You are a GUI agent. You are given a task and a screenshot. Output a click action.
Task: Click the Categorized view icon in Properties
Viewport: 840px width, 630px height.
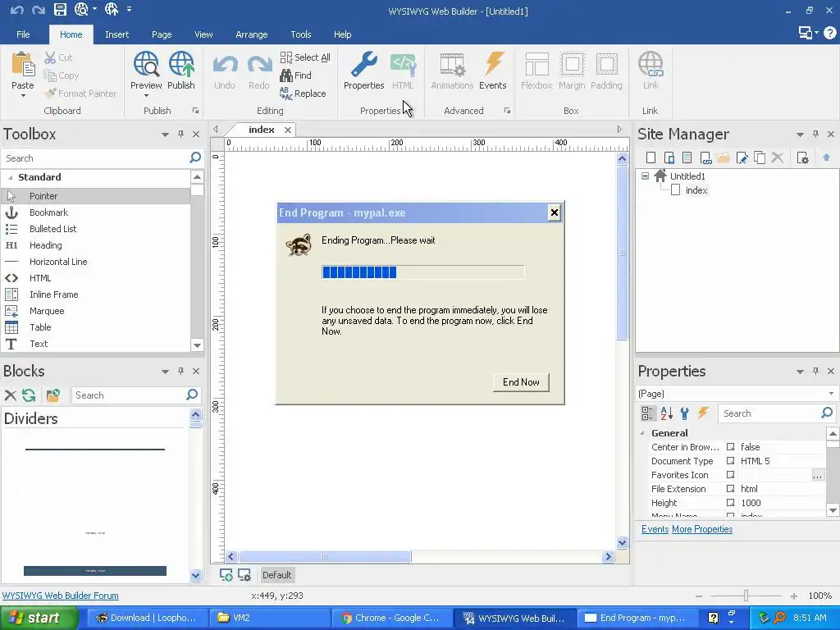point(648,413)
